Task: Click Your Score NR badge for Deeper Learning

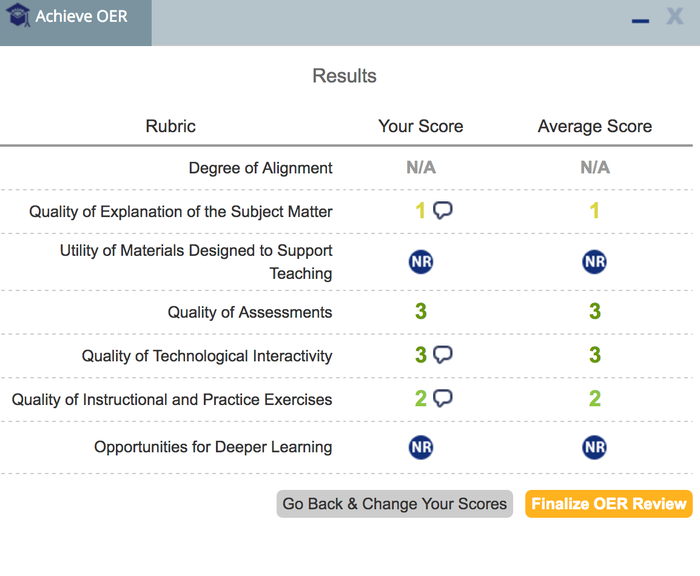Action: pyautogui.click(x=421, y=447)
